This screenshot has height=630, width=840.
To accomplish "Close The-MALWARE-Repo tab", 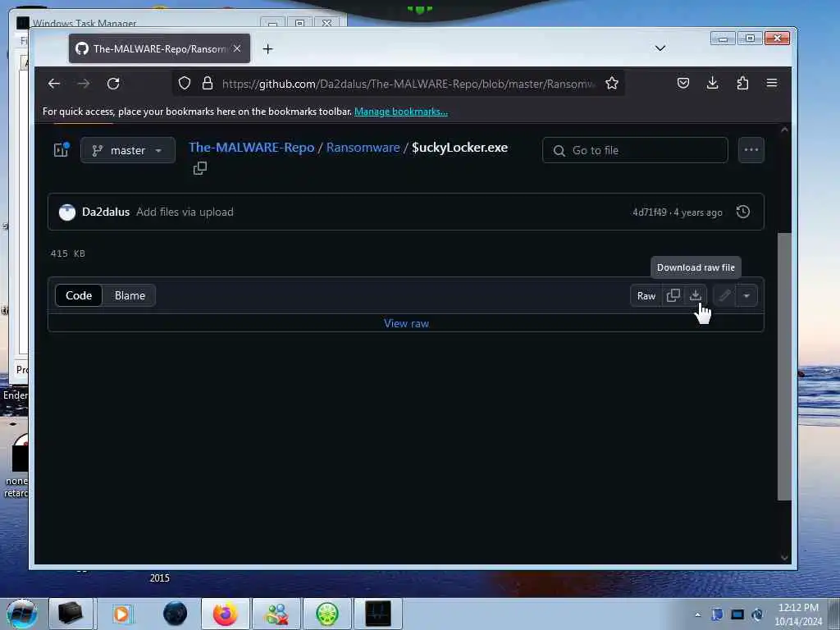I will (x=237, y=48).
